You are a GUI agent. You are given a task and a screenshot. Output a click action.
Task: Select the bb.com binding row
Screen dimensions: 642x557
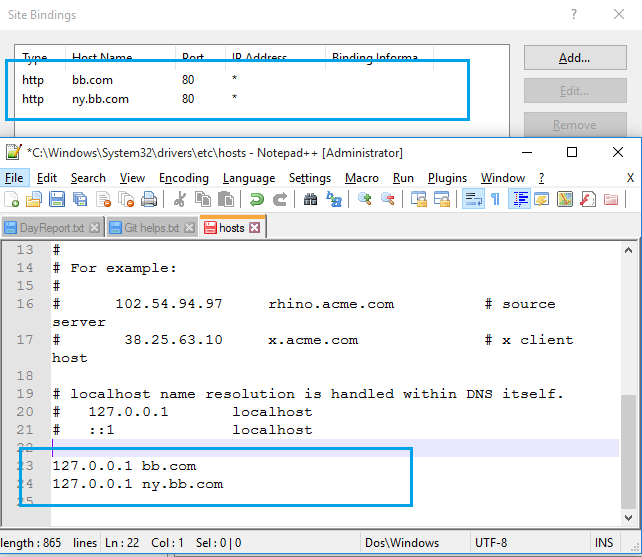click(x=262, y=79)
